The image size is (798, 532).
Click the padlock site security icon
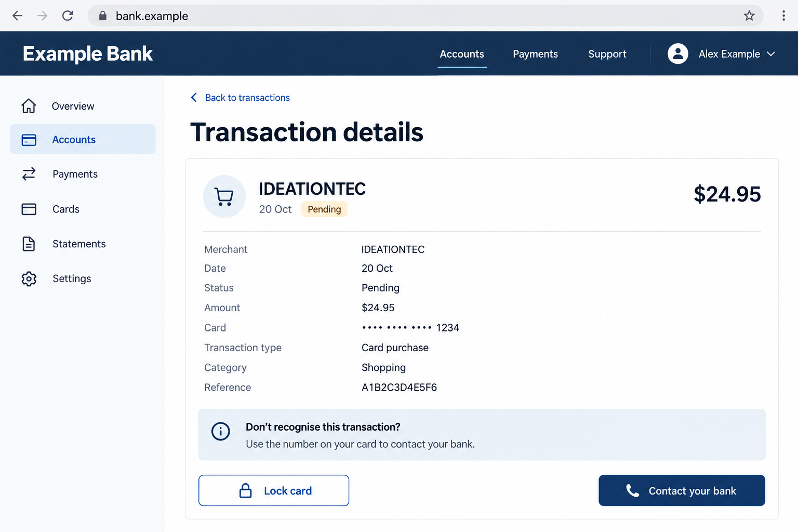pyautogui.click(x=103, y=16)
